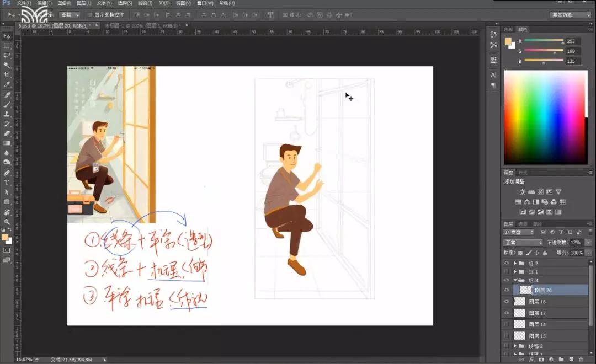596x364 pixels.
Task: Click the foreground color swatch in Color panel
Action: 508,41
